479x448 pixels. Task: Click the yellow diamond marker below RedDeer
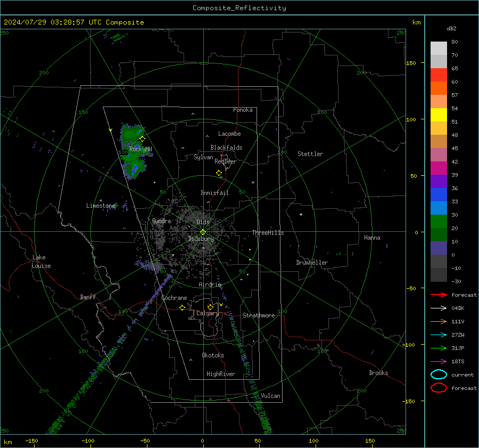tap(219, 173)
